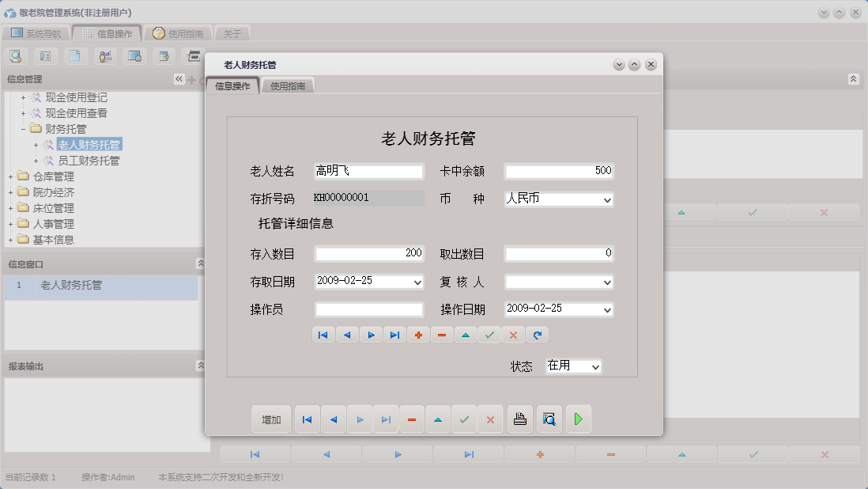Open the 状态 status dropdown showing 在用
Viewport: 868px width, 489px height.
pyautogui.click(x=594, y=366)
